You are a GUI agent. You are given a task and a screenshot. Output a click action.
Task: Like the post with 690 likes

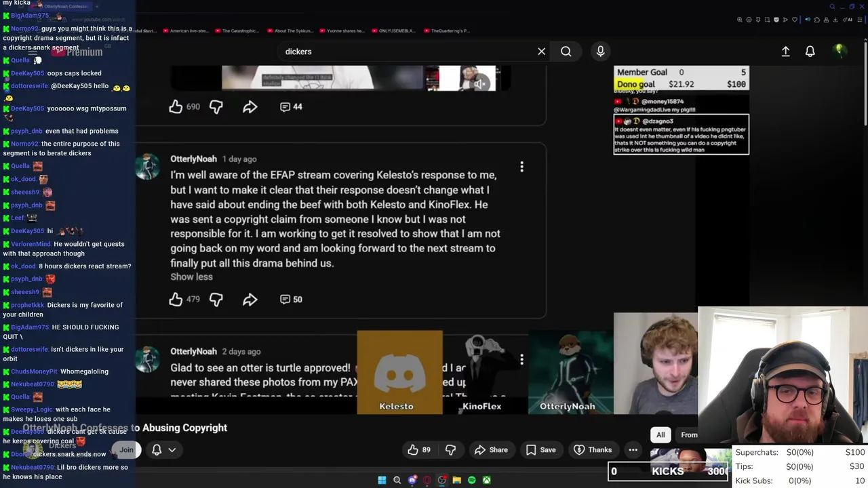pyautogui.click(x=176, y=106)
